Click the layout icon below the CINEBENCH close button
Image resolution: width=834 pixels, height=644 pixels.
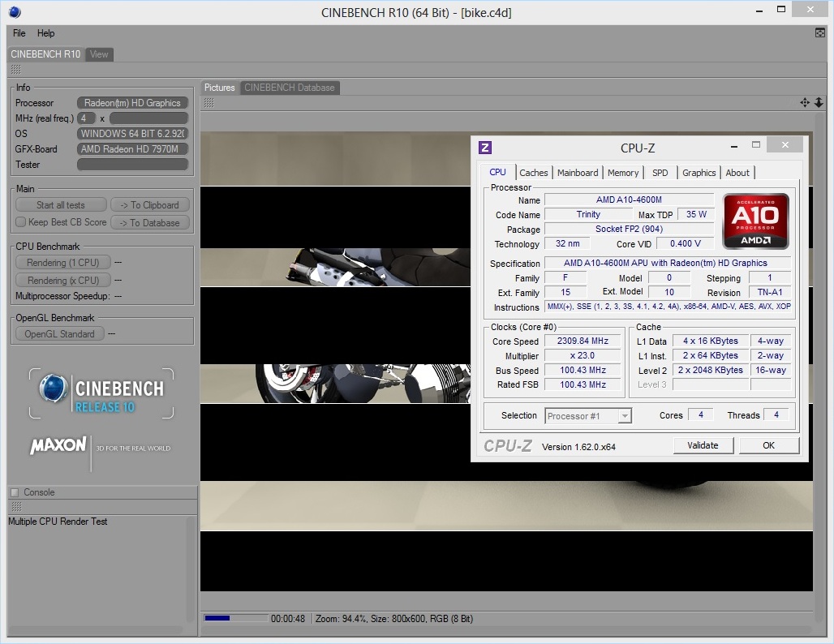820,32
